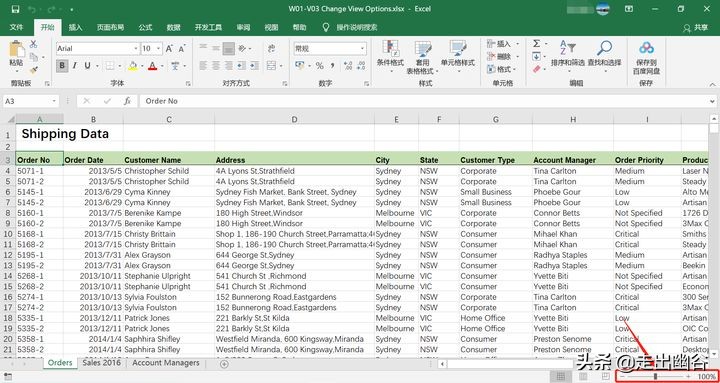Toggle Underline formatting

point(86,66)
